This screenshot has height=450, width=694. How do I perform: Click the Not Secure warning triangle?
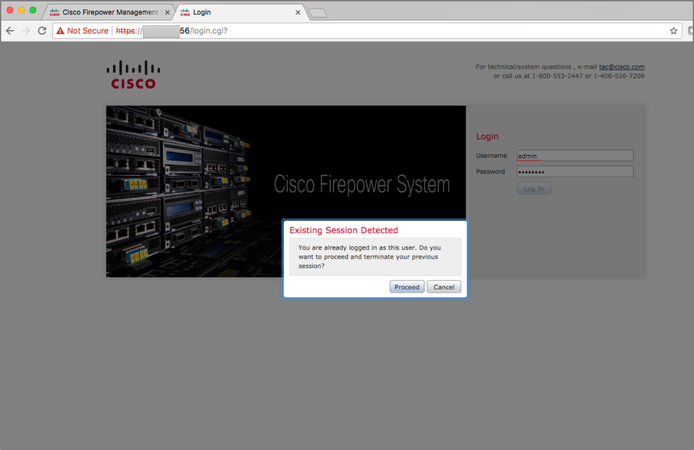(60, 31)
